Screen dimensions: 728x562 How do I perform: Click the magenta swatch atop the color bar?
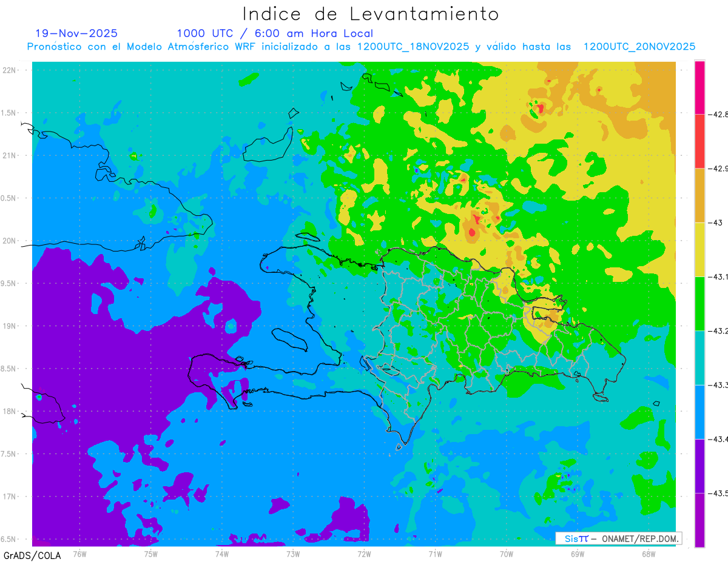[699, 87]
